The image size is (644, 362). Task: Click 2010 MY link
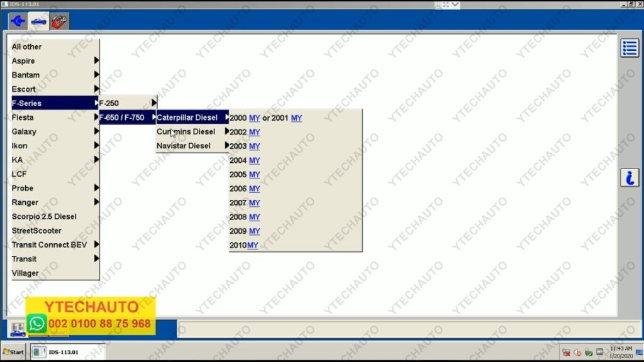[x=253, y=246]
